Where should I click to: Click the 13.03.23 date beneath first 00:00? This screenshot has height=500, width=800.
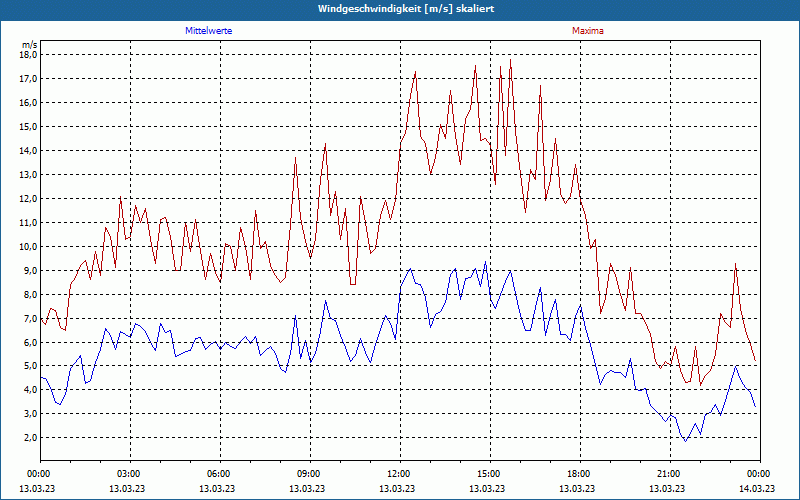(x=37, y=488)
